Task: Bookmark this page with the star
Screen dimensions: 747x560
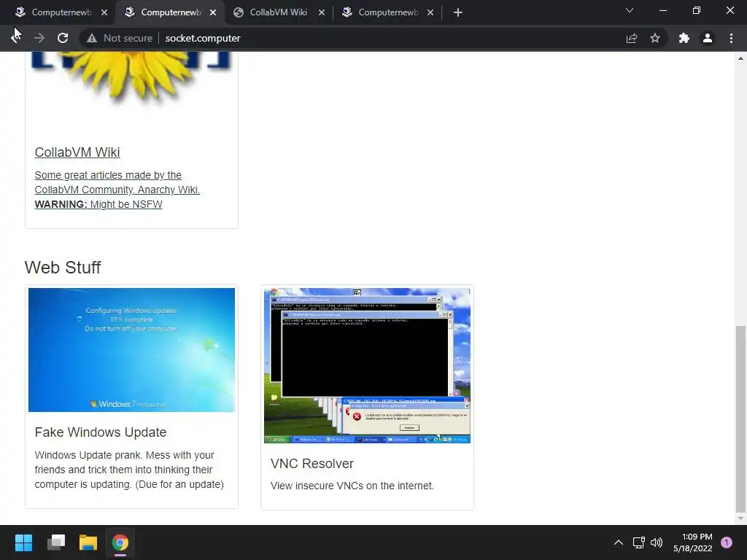Action: tap(655, 38)
